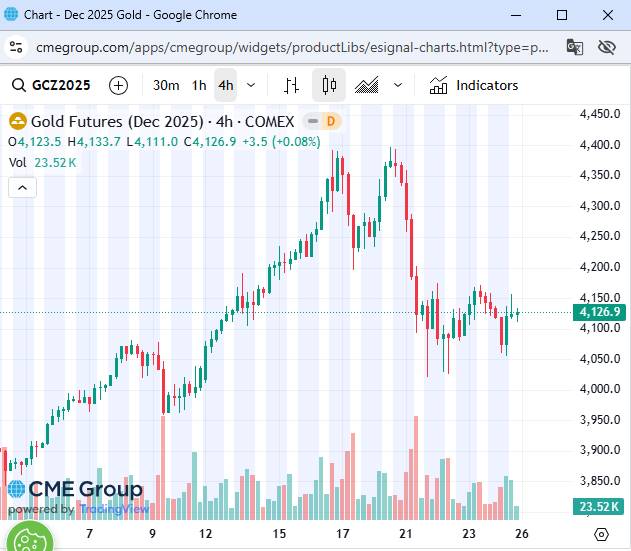631x551 pixels.
Task: Open the cookie preferences icon
Action: click(28, 538)
